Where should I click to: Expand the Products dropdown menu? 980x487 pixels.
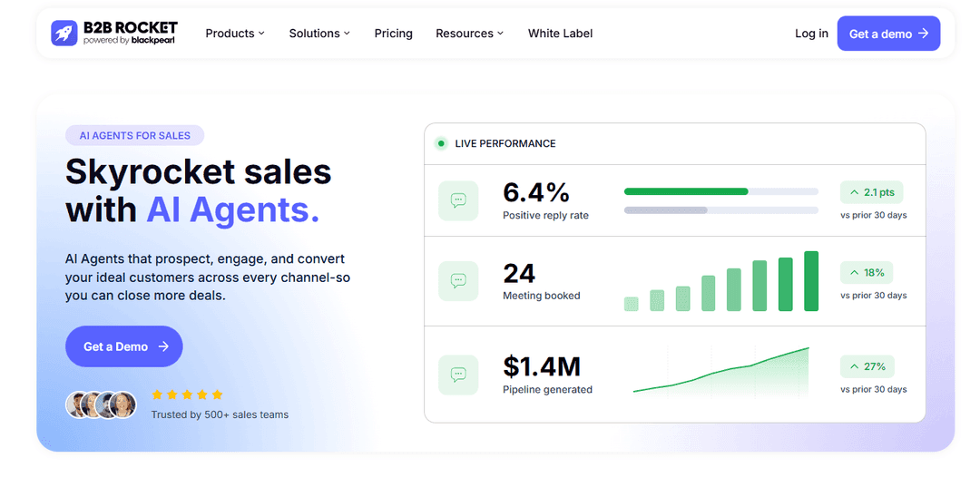[235, 34]
